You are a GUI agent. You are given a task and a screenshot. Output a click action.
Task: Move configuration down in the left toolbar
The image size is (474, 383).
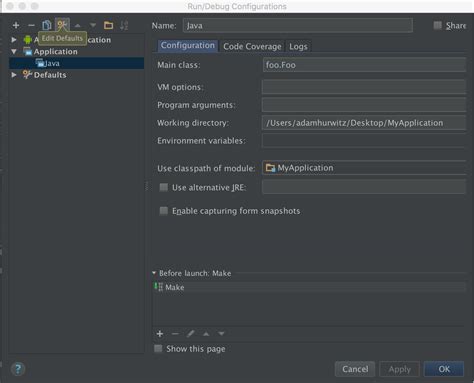coord(93,26)
